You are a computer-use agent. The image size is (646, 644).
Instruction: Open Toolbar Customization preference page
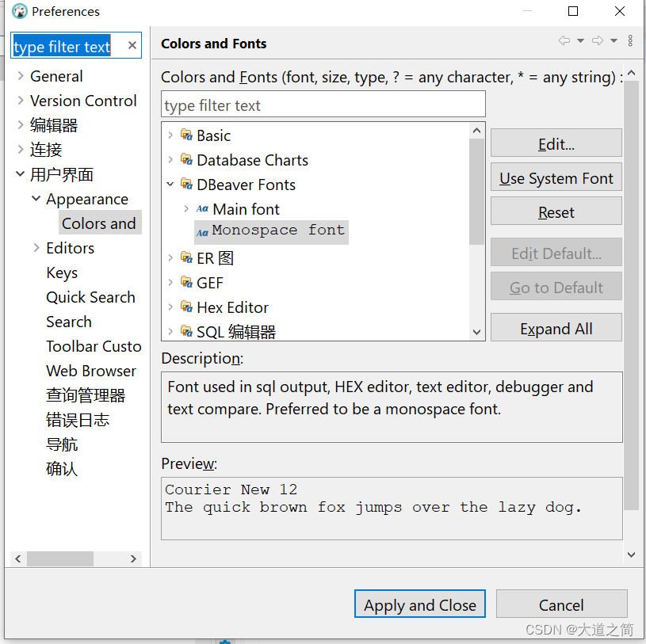[94, 346]
